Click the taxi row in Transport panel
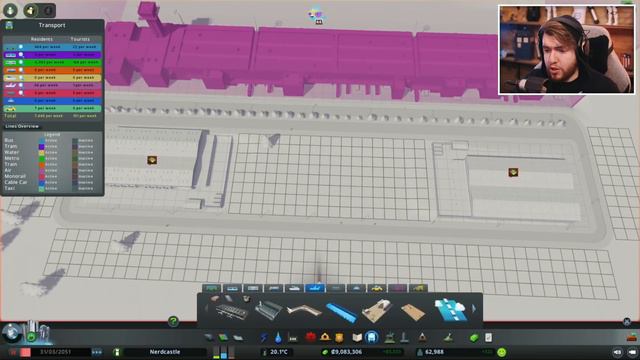The width and height of the screenshot is (640, 360). [52, 109]
